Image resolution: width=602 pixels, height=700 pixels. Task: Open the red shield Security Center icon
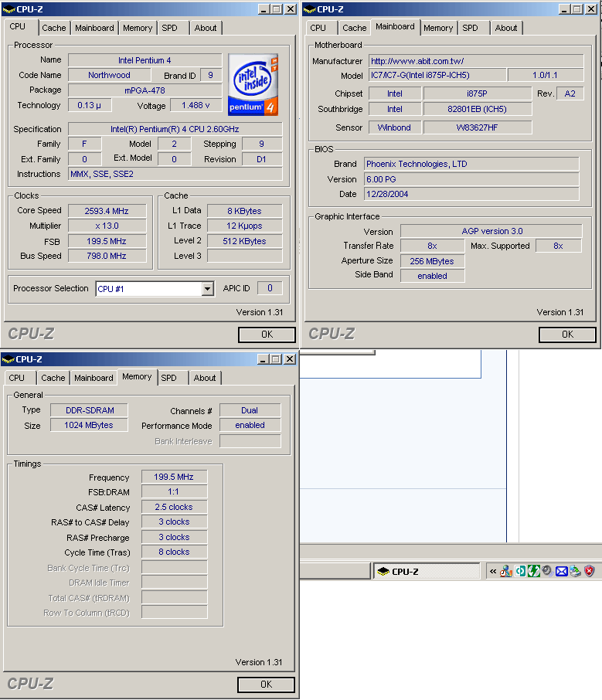coord(590,571)
